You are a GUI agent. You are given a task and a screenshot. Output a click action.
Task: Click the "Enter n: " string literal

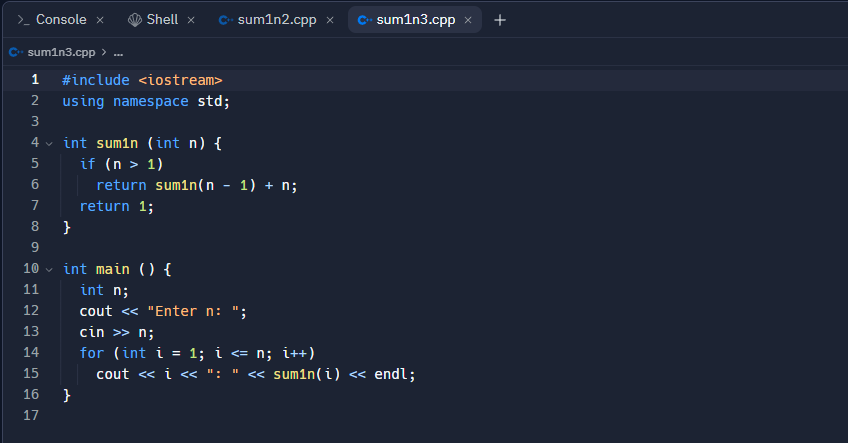[x=193, y=312]
